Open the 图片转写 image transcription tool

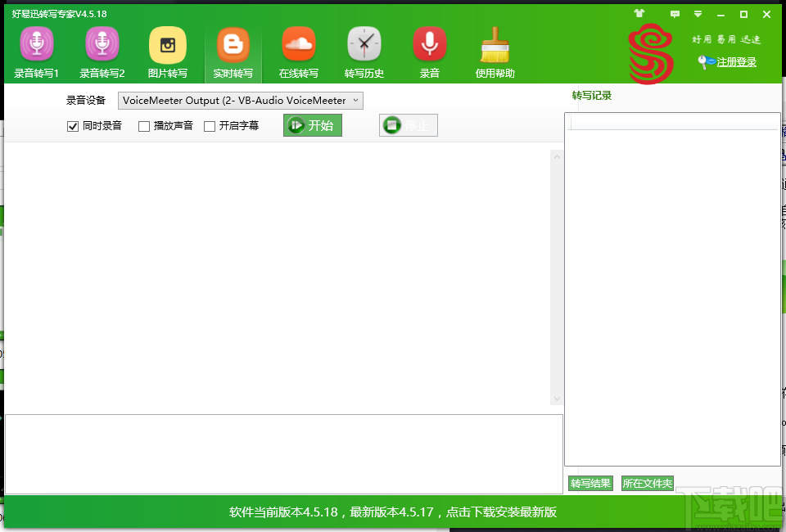(167, 52)
